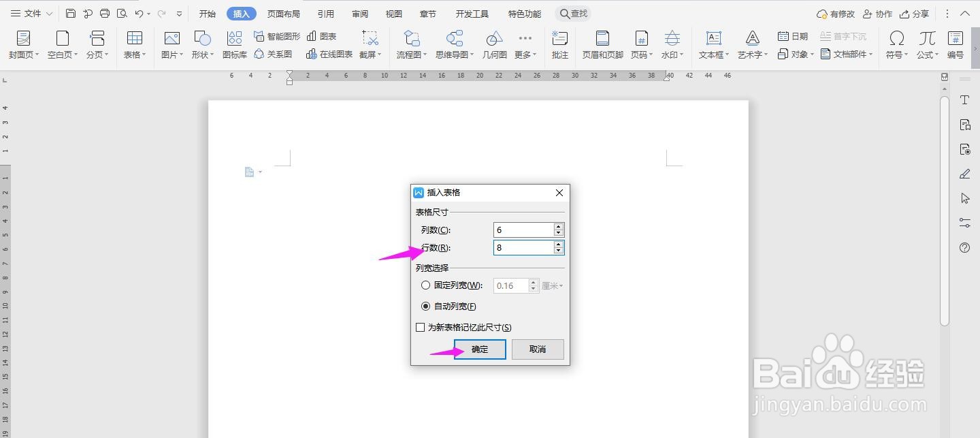Click the Print icon in quick access toolbar
980x438 pixels.
[105, 14]
